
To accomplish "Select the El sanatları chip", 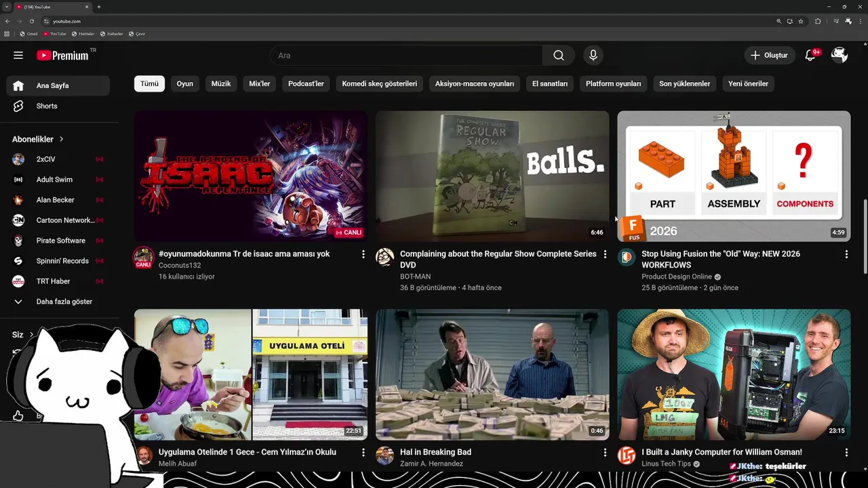I will pyautogui.click(x=550, y=84).
